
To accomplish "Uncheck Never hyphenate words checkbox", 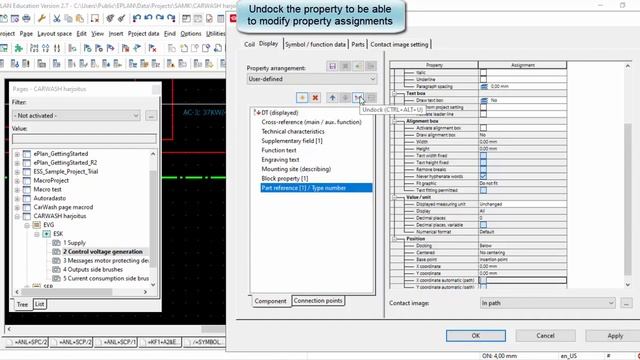I will pos(483,176).
